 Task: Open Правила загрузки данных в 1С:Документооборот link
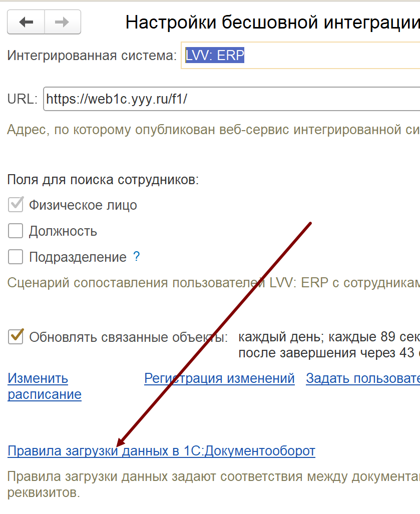point(161,451)
